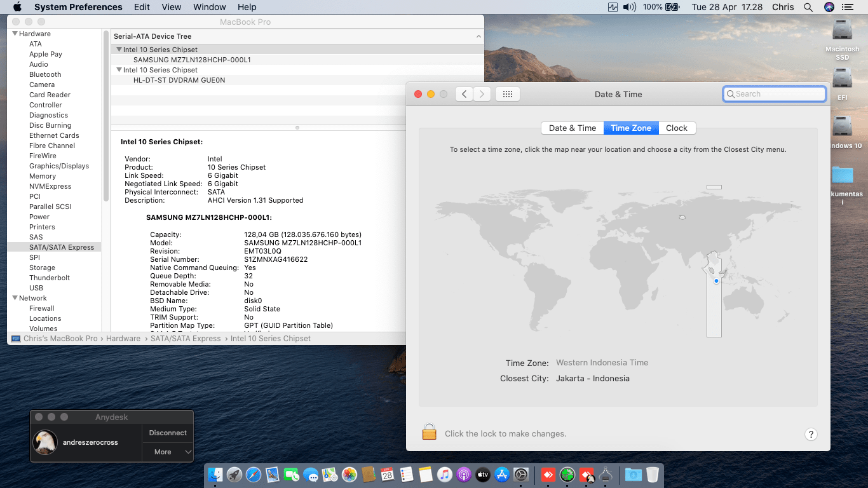Click in the System Preferences search field
The height and width of the screenshot is (488, 868).
[x=775, y=94]
